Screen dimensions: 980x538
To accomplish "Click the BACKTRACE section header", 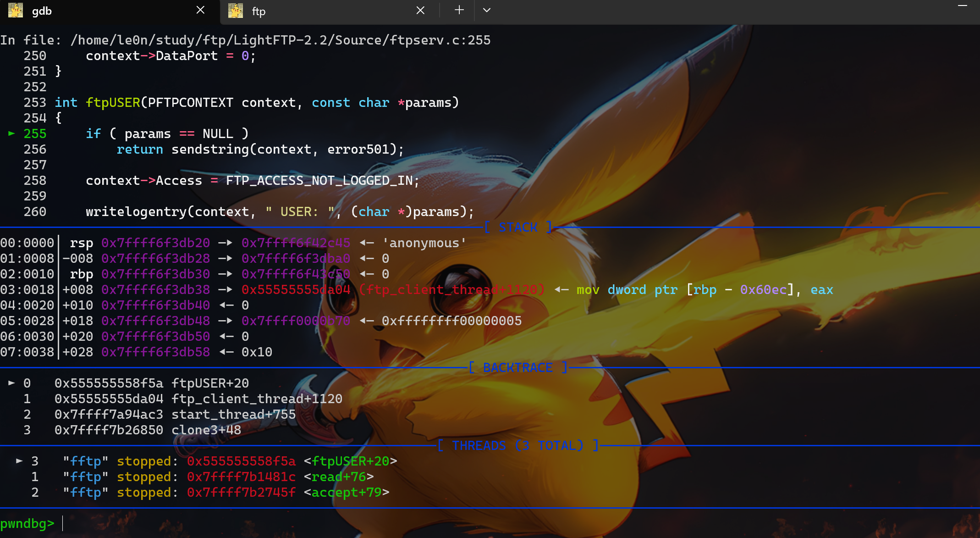I will (x=518, y=368).
